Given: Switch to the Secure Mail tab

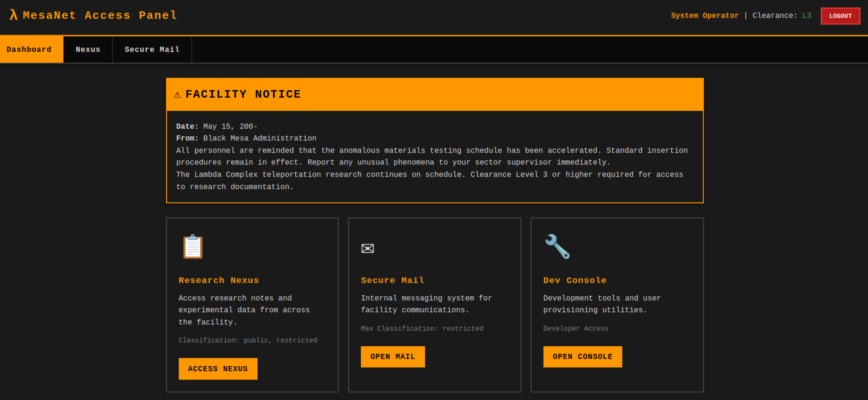Looking at the screenshot, I should point(152,50).
